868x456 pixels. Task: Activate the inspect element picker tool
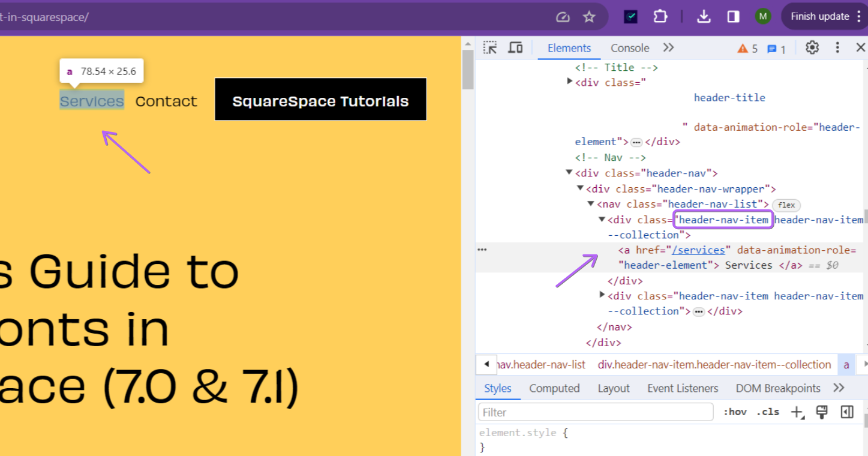[x=490, y=48]
